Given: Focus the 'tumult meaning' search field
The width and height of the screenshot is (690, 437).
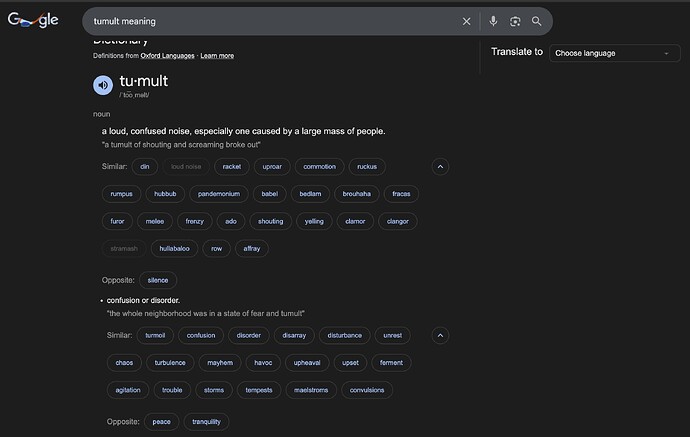Looking at the screenshot, I should coord(270,21).
